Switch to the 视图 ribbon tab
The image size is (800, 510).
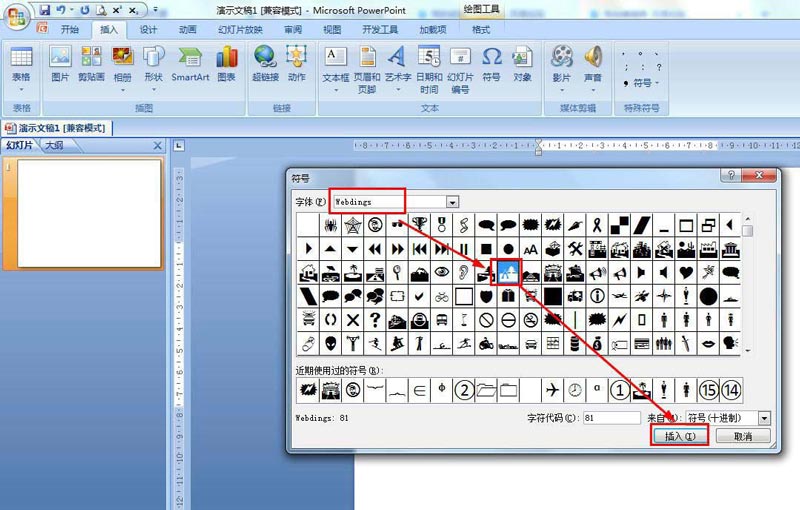(x=332, y=30)
